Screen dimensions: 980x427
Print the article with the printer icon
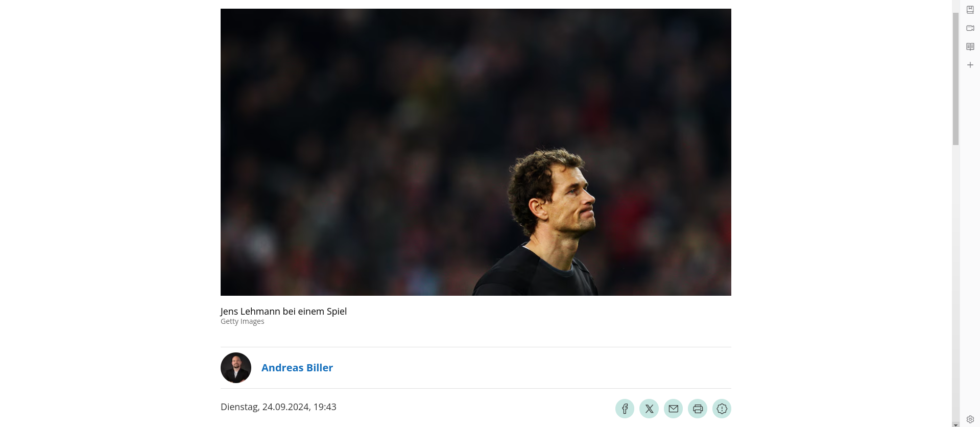click(698, 409)
